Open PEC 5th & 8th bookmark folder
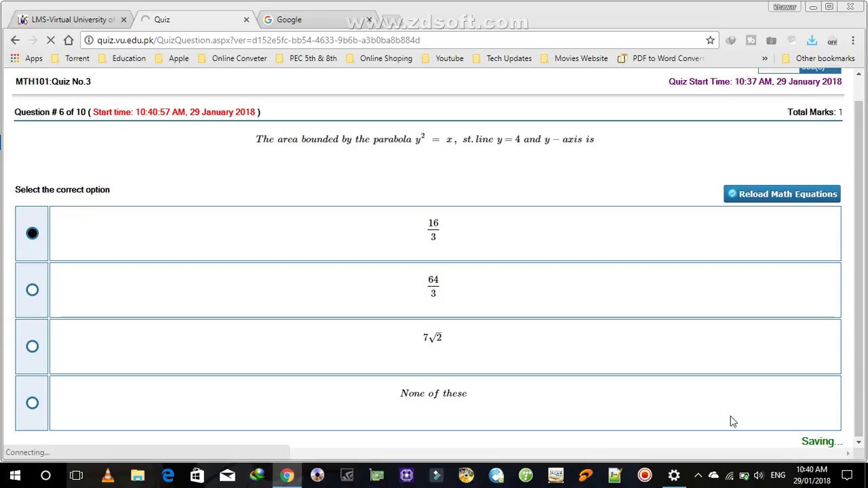 coord(307,58)
